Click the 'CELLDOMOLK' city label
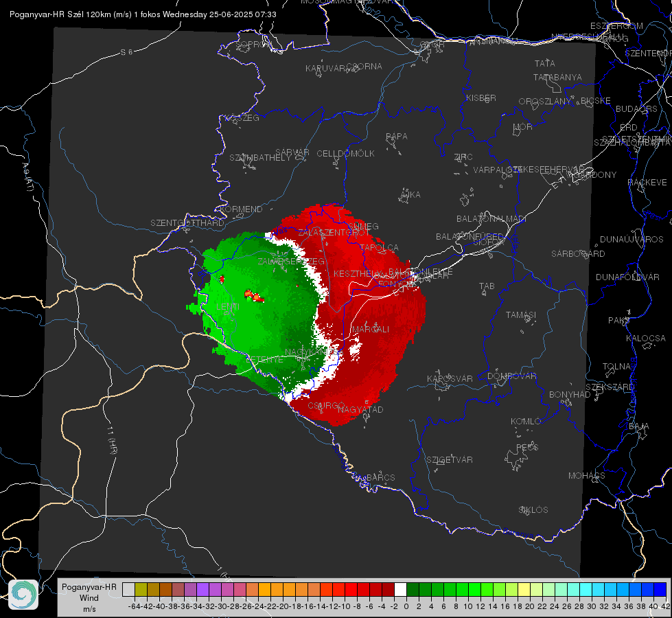 tap(345, 154)
